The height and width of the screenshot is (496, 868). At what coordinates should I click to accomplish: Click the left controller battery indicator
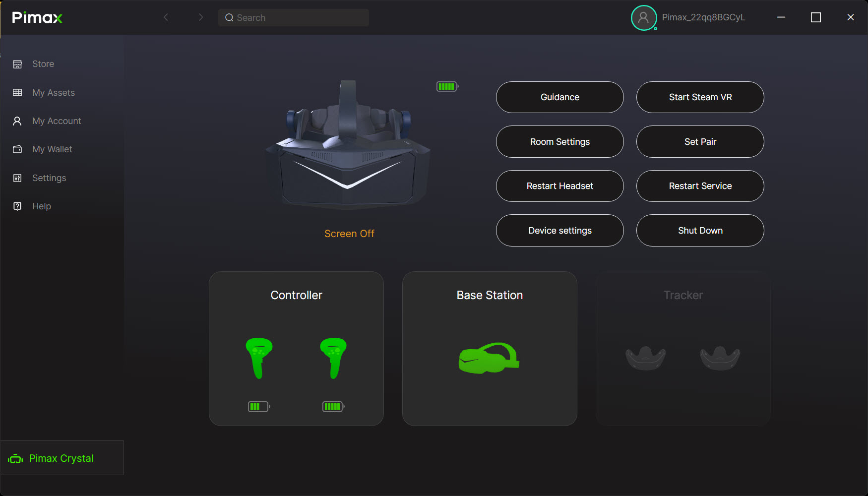point(258,406)
